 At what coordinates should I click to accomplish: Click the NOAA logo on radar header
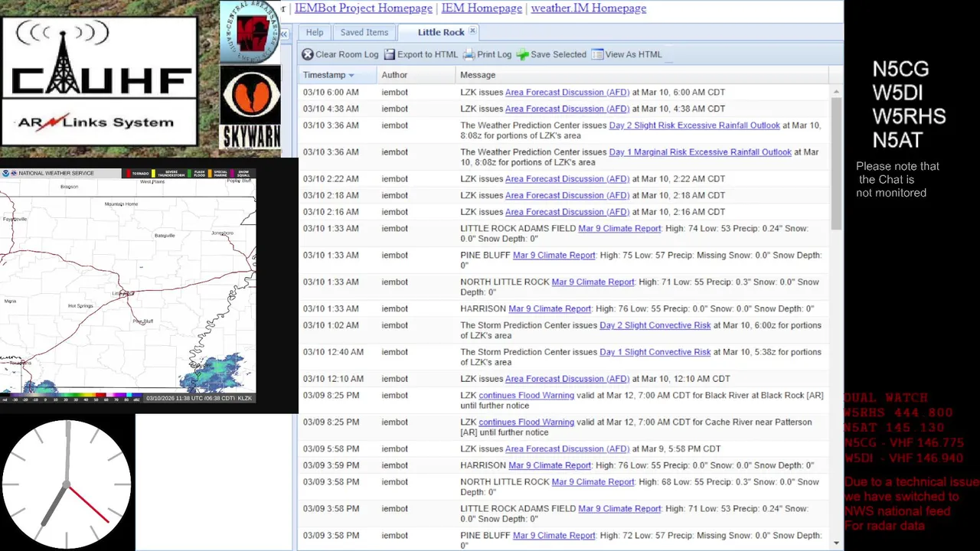[5, 173]
